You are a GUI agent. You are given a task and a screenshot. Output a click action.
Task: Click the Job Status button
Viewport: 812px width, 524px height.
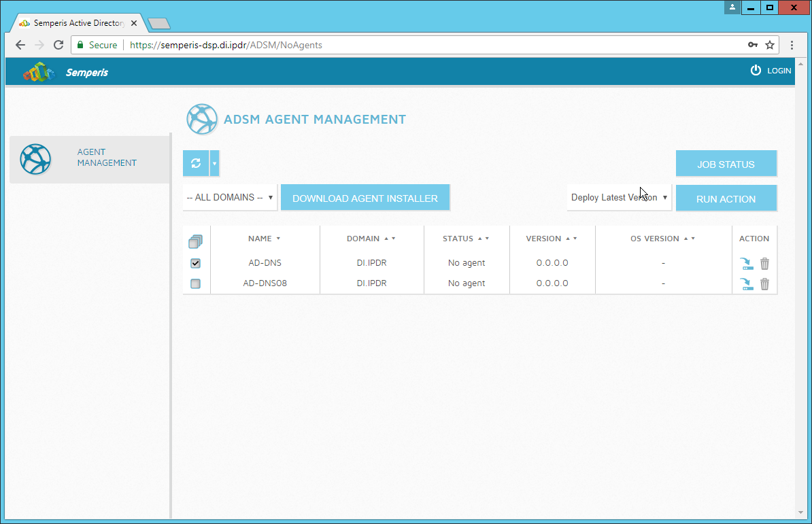[x=726, y=164]
